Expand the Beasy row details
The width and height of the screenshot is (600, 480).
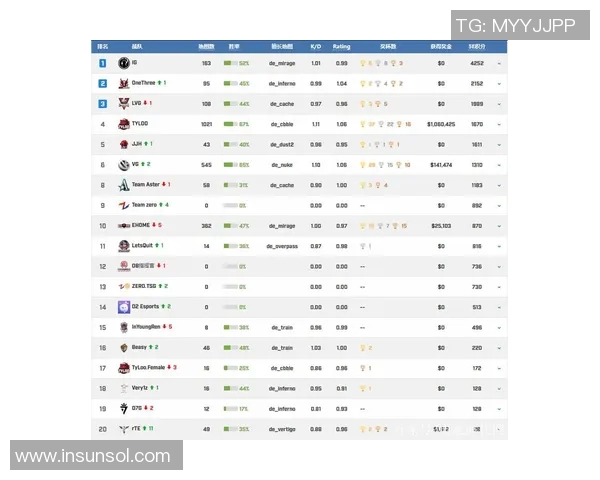pos(499,348)
